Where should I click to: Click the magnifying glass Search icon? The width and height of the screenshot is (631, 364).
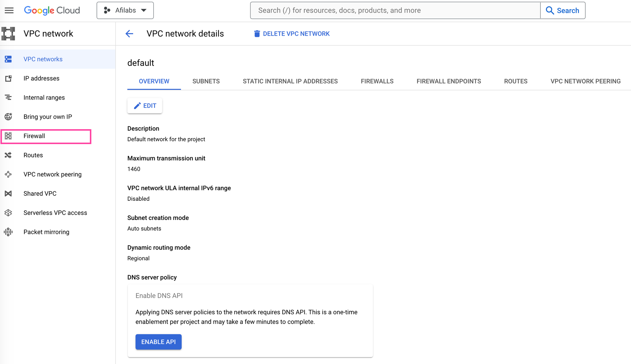pyautogui.click(x=550, y=10)
